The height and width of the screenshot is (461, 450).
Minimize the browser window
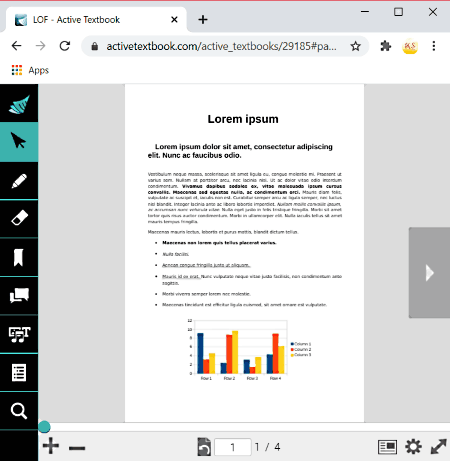(x=365, y=12)
